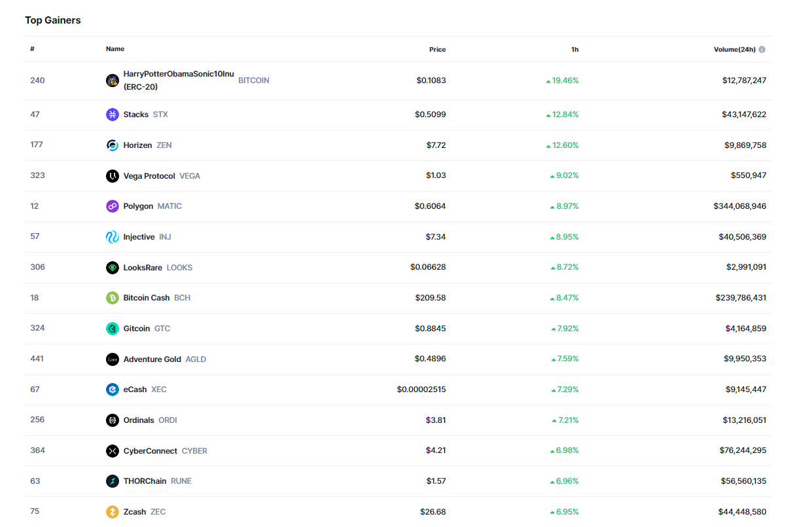
Task: Click the Horizen coin logo icon
Action: pyautogui.click(x=113, y=145)
